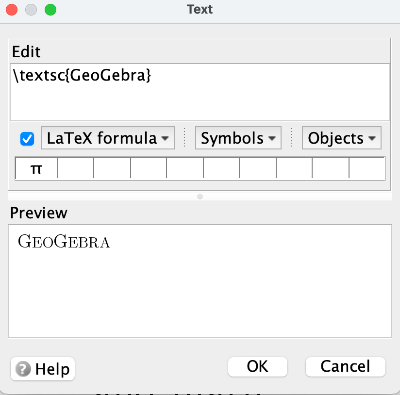Cancel the Text dialog

345,367
